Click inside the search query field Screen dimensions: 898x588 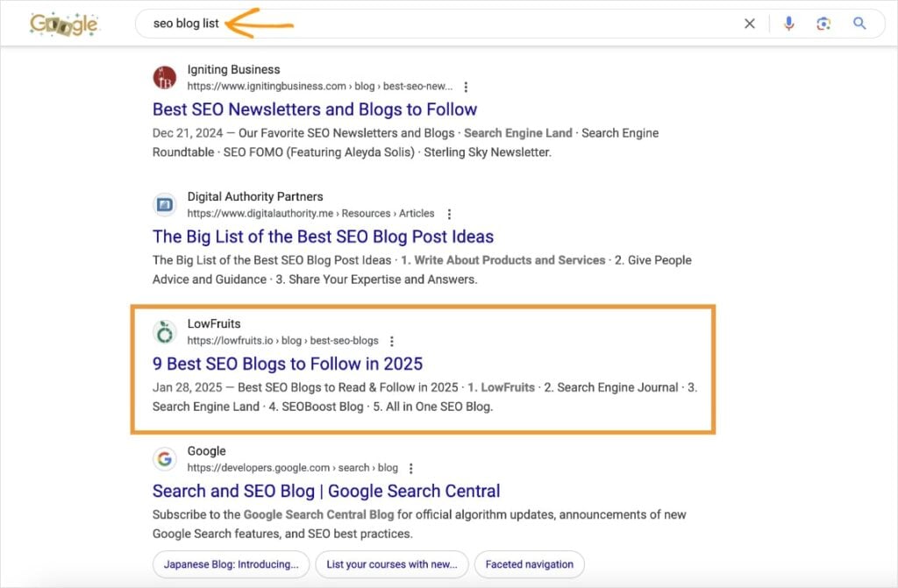(351, 24)
